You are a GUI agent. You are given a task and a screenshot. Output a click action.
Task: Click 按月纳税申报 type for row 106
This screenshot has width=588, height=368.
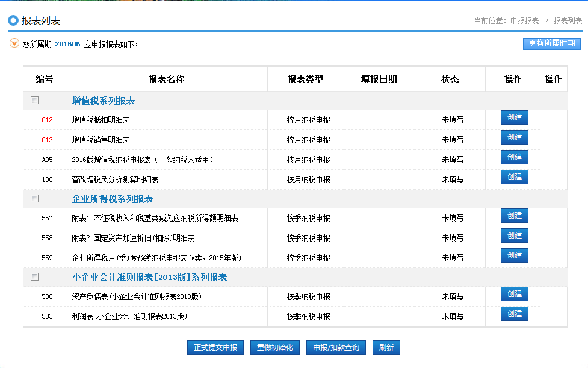(309, 179)
